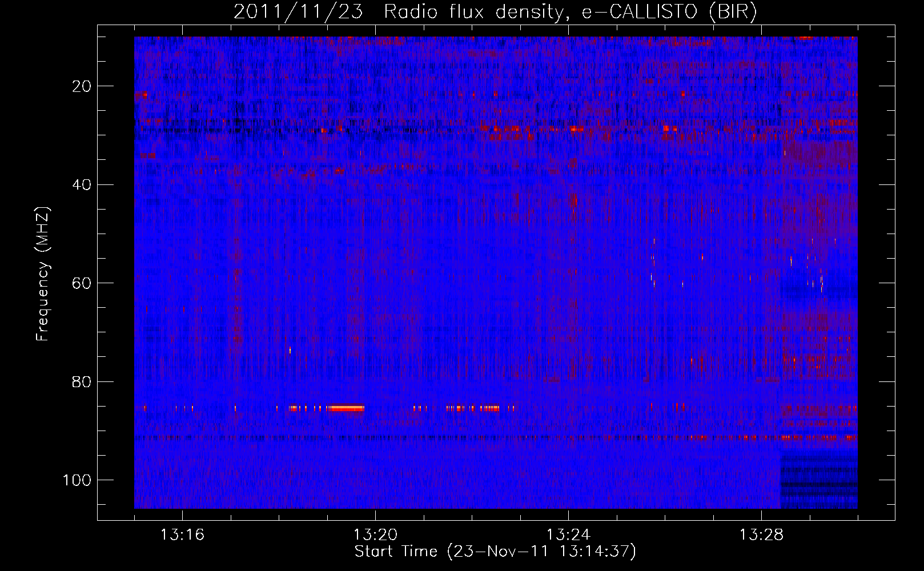The image size is (924, 571).
Task: Click the 'Frequency (MHZ)' axis label
Action: [42, 274]
